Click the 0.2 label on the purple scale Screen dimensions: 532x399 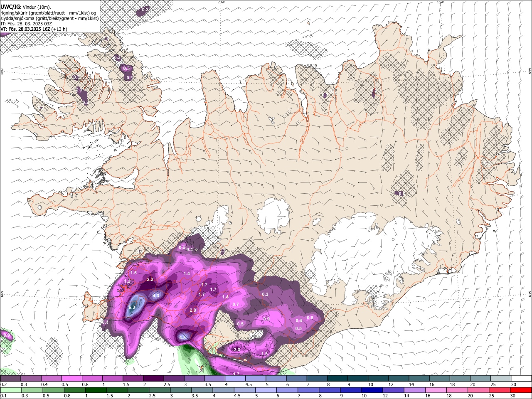(x=4, y=384)
